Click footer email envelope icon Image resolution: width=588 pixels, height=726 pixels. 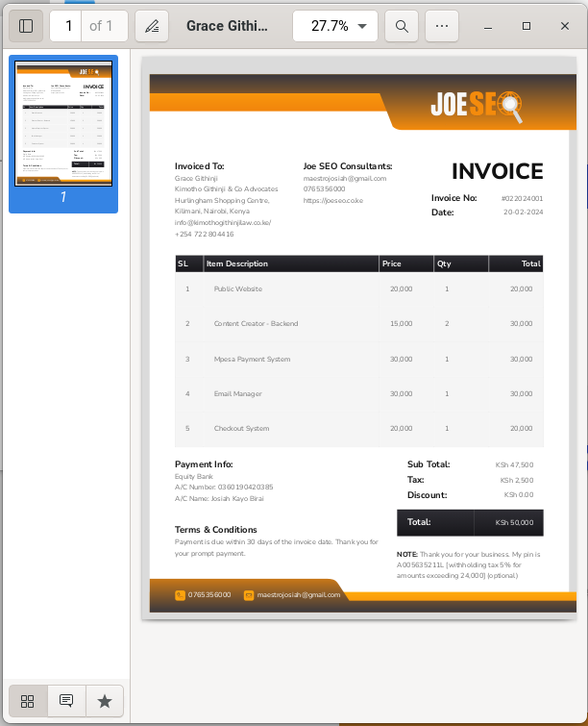click(x=249, y=595)
